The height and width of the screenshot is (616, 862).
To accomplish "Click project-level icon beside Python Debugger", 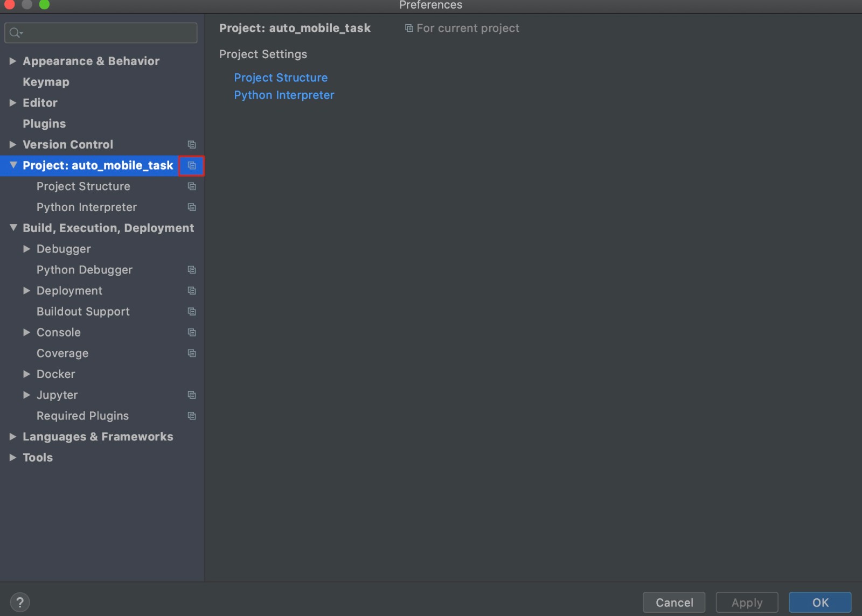I will point(192,270).
